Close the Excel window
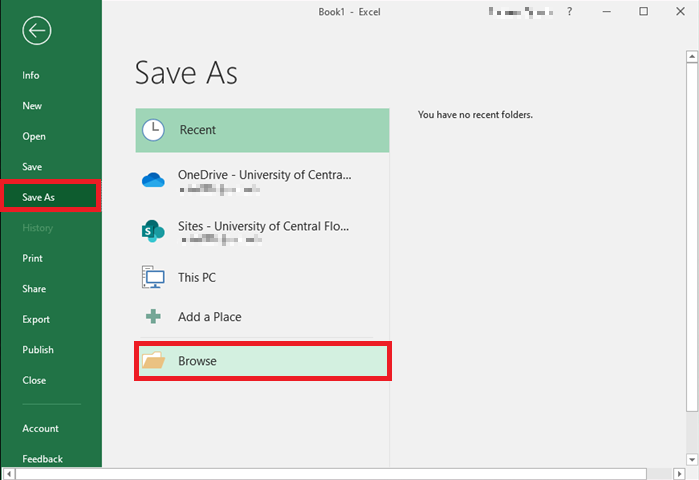 tap(680, 12)
